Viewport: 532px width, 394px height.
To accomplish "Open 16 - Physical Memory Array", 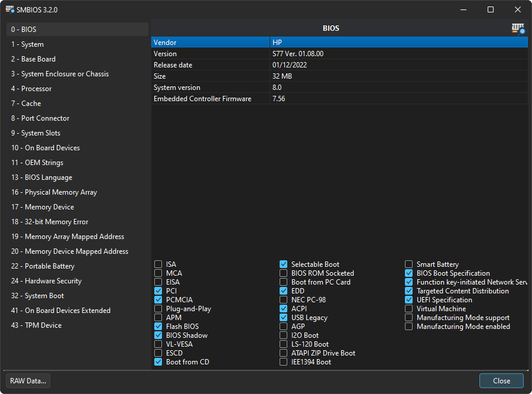I will [x=77, y=192].
